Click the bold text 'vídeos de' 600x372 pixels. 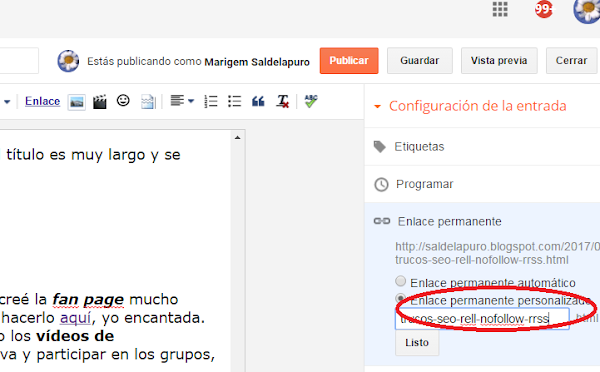coord(75,336)
